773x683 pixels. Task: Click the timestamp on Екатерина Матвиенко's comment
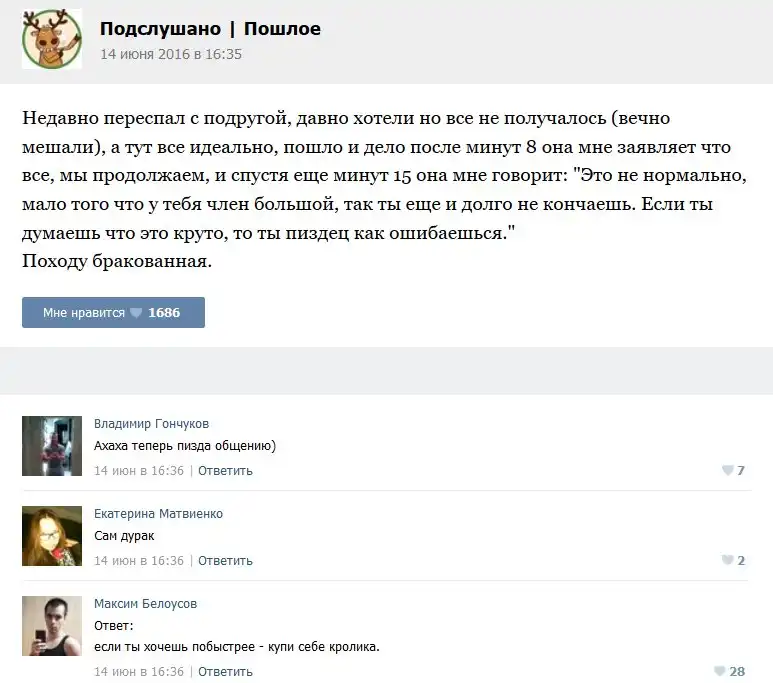[139, 561]
